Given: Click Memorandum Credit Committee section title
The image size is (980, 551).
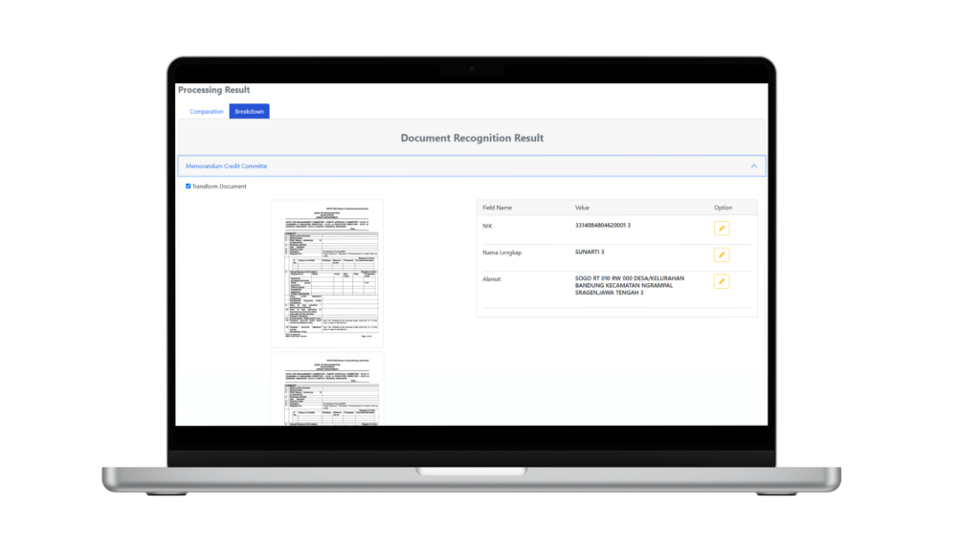Looking at the screenshot, I should click(227, 166).
